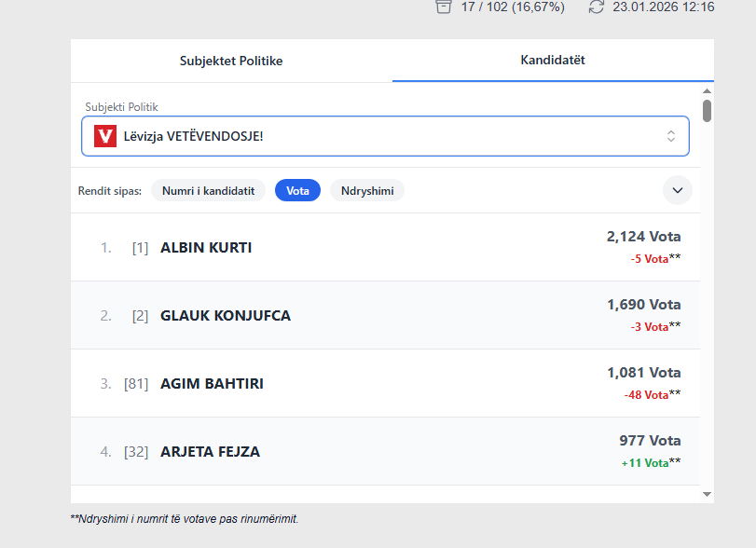Screen dimensions: 756x548
Task: Sort candidates by Vota
Action: pos(297,190)
